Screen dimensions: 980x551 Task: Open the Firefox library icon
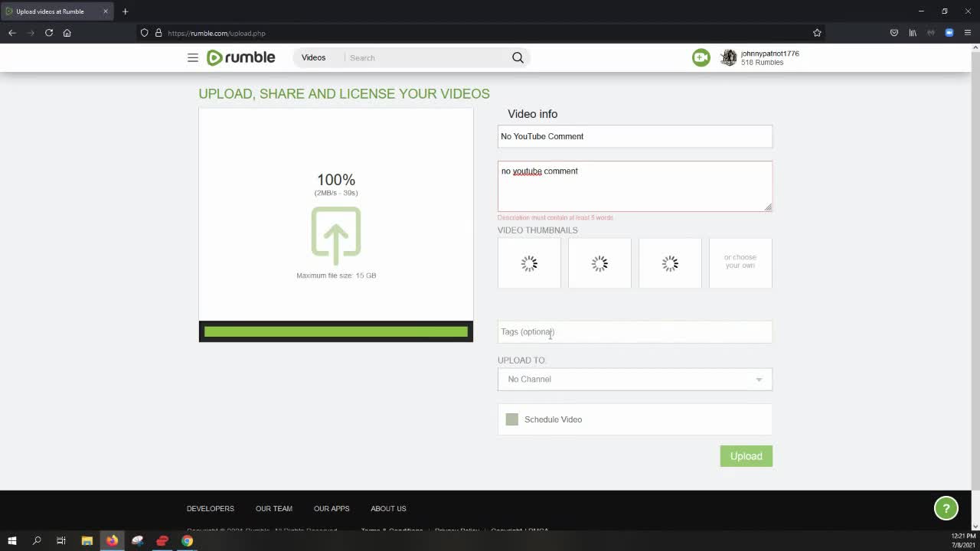(913, 33)
